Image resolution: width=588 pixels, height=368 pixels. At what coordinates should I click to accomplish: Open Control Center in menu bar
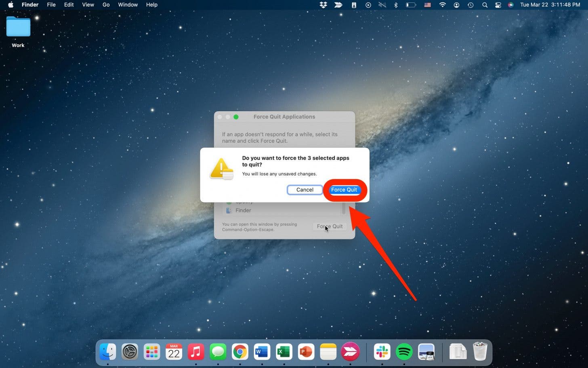pos(498,5)
